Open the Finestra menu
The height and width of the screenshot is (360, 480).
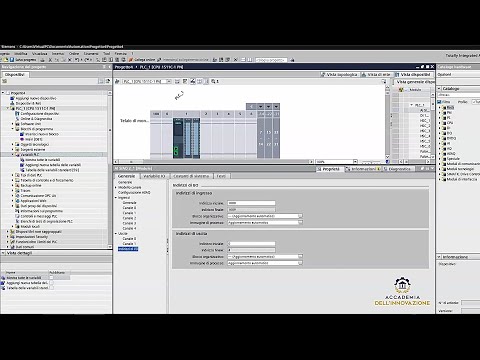pos(121,53)
